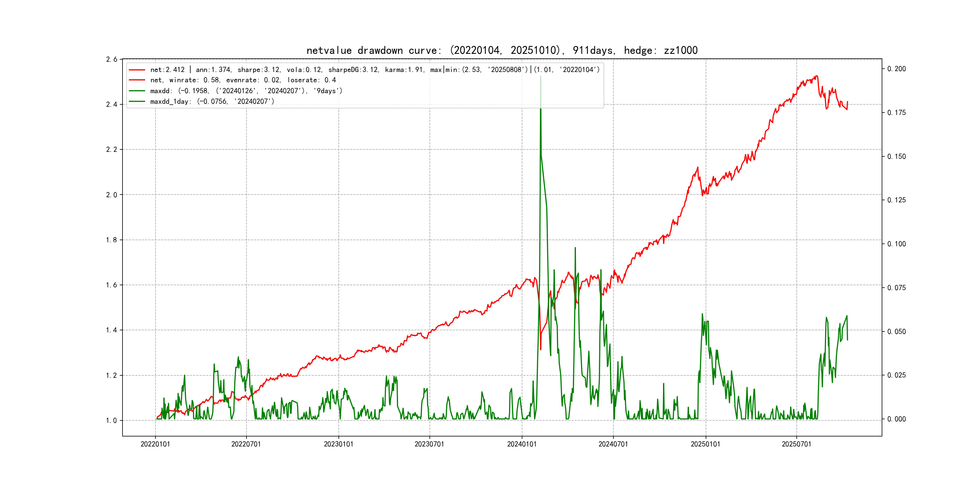Click the 0.100 right y-axis tick label
980x490 pixels.
(x=896, y=244)
